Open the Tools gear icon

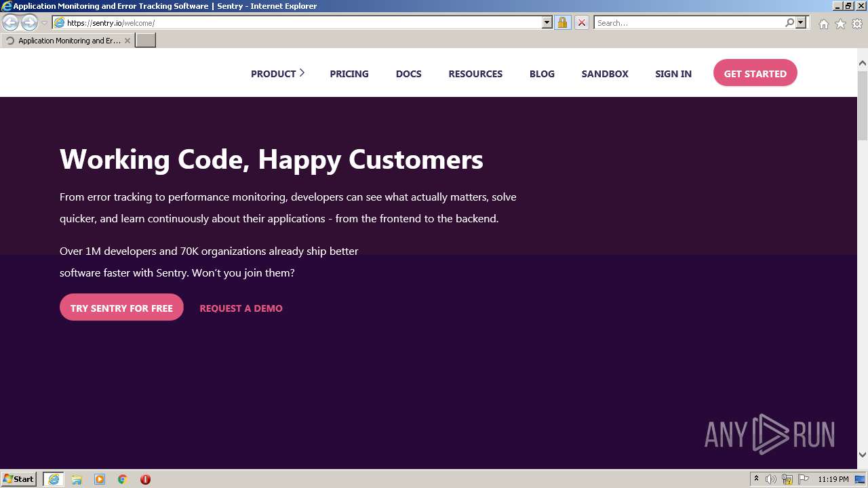[857, 24]
